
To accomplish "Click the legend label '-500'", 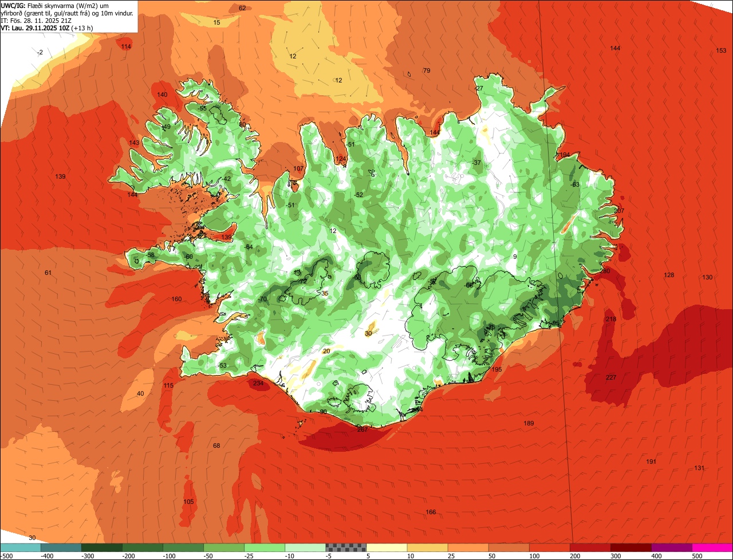I will click(7, 556).
